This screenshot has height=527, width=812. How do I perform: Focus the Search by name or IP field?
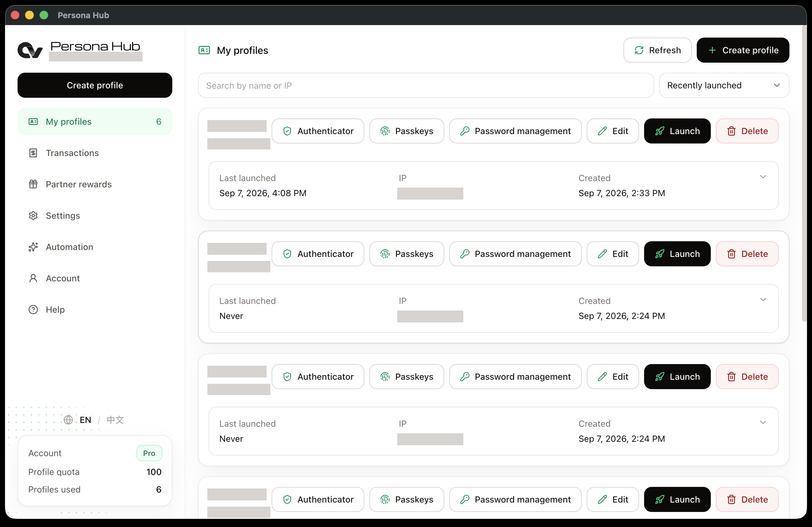(426, 85)
